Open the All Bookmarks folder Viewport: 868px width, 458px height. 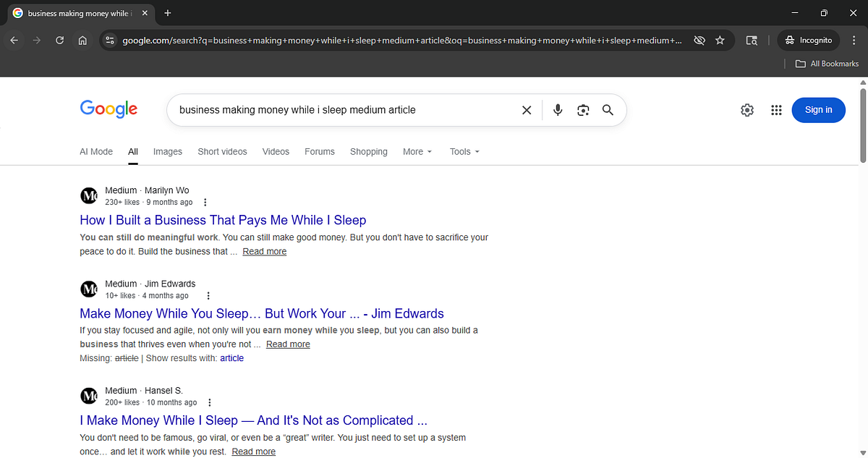[x=827, y=64]
